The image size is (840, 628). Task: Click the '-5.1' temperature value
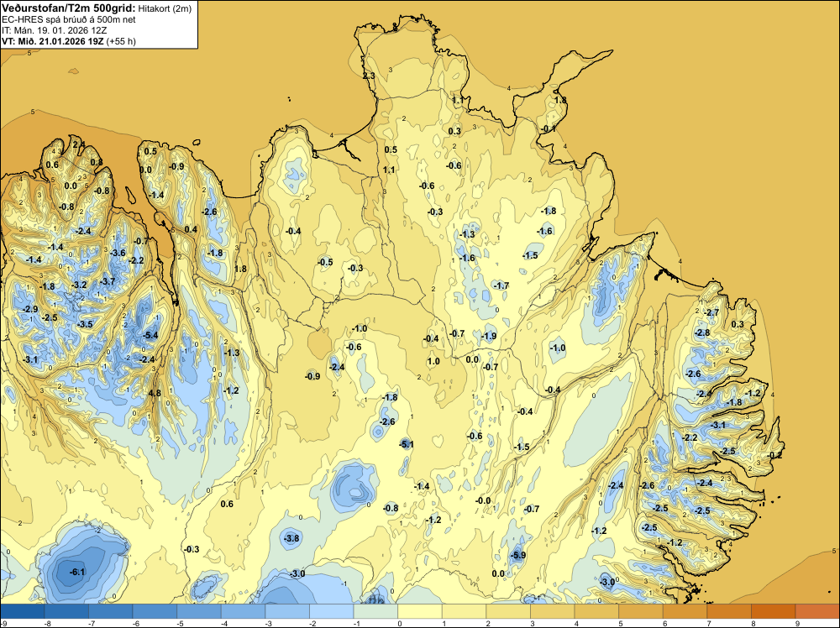tap(406, 444)
